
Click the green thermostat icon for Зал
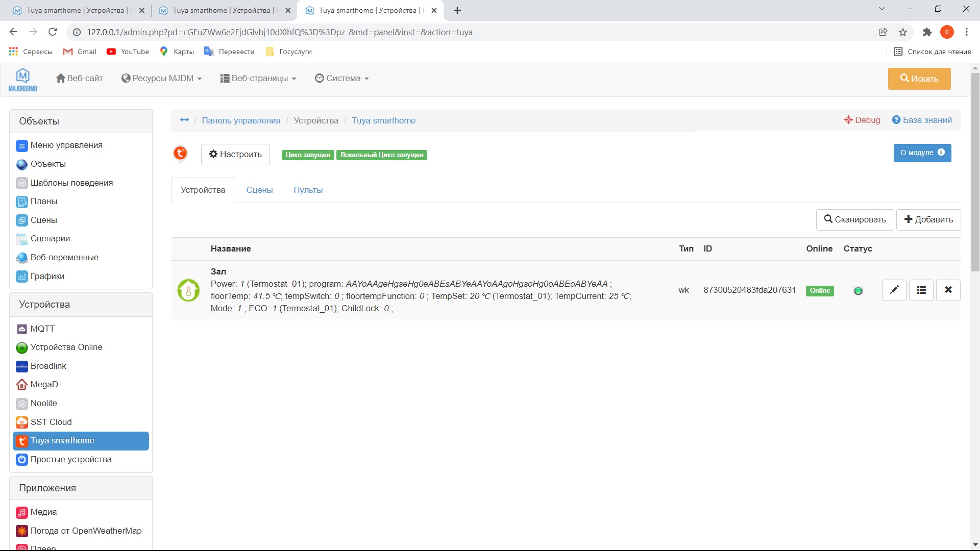188,290
